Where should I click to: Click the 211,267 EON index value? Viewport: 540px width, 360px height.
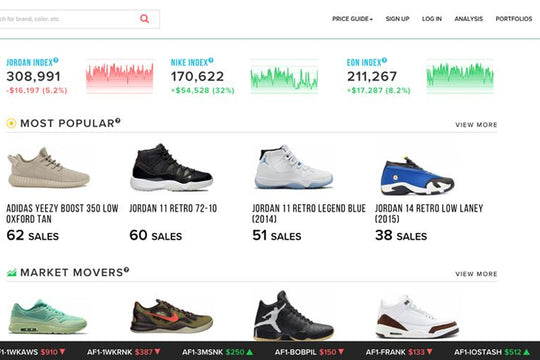[372, 76]
